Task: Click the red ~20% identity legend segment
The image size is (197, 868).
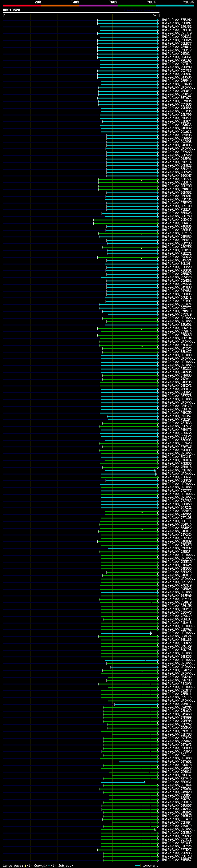Action: tap(22, 6)
